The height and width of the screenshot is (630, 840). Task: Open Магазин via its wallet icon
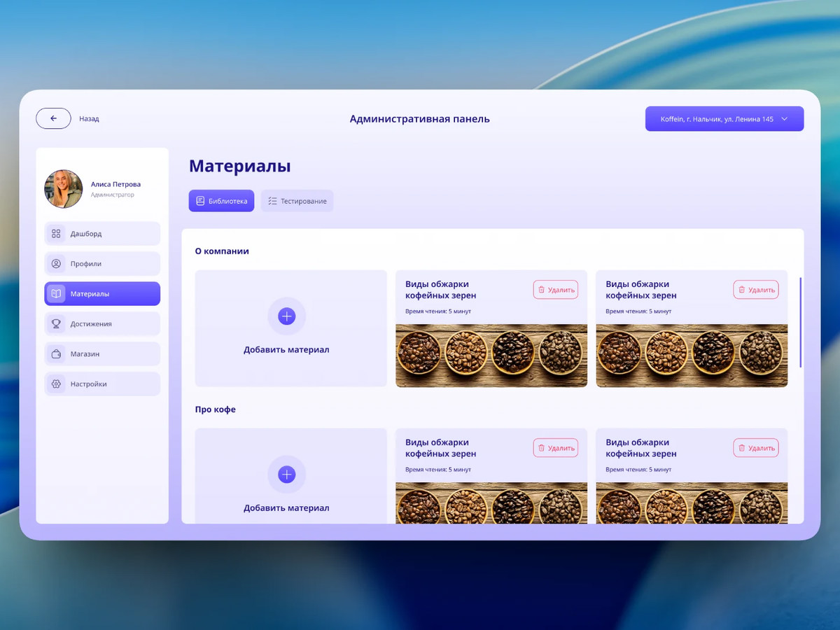(56, 354)
